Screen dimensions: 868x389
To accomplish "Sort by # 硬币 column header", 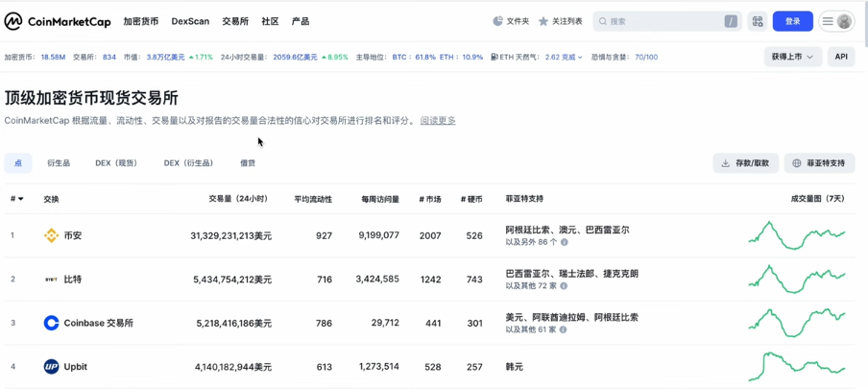I will [x=471, y=199].
